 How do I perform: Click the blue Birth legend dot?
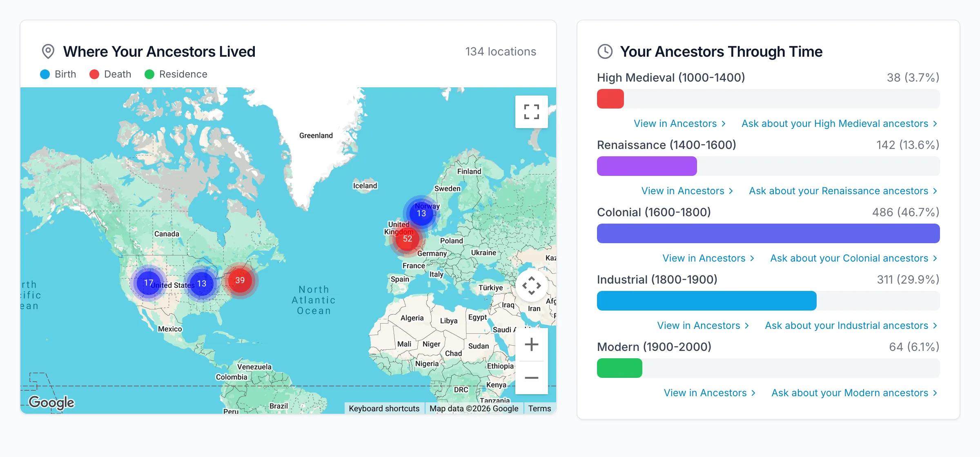(x=45, y=74)
